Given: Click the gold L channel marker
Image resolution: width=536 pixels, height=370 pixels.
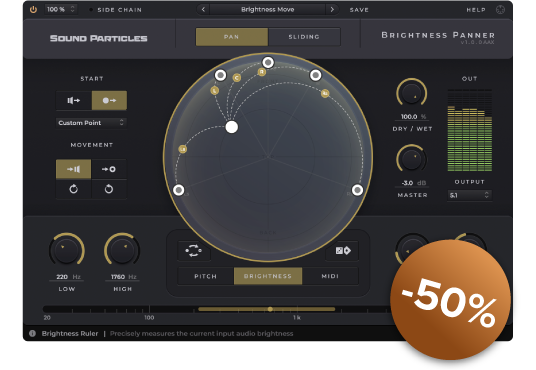Looking at the screenshot, I should [x=215, y=91].
